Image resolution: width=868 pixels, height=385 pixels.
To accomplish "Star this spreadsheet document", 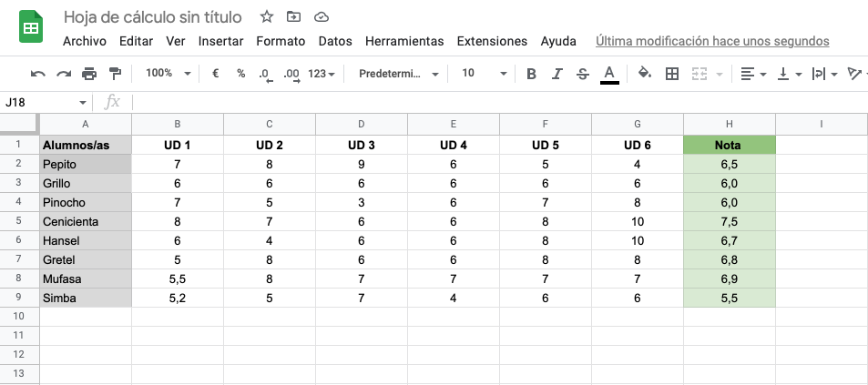I will pyautogui.click(x=267, y=17).
